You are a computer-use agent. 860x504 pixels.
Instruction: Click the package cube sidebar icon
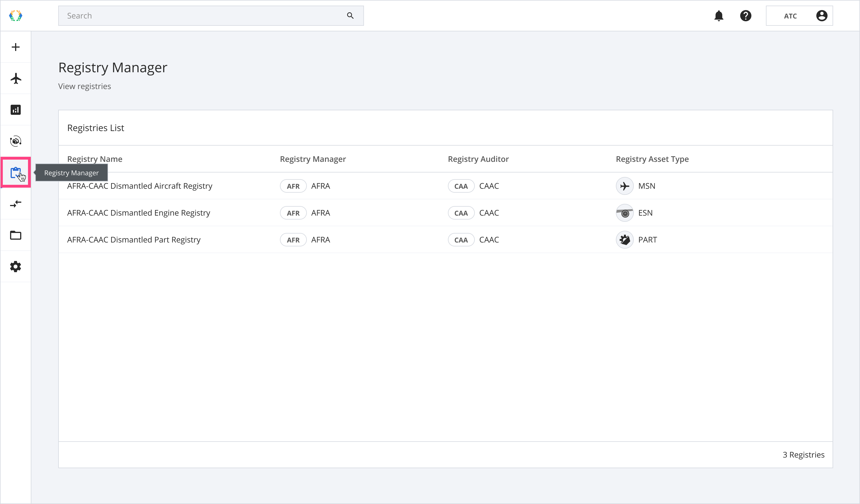16,141
